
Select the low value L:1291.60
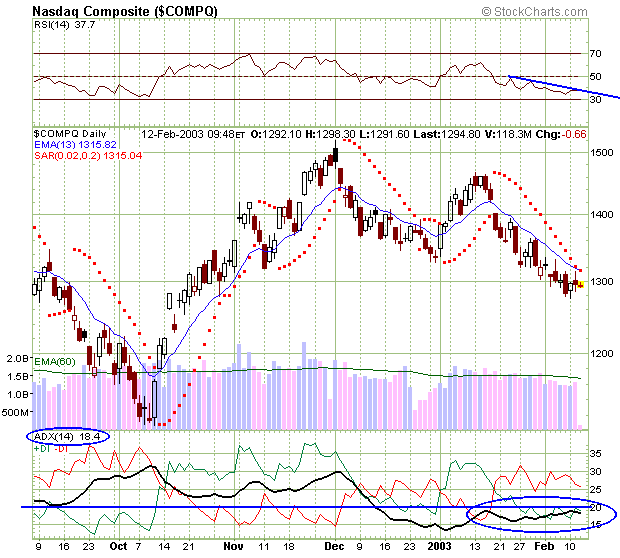coord(384,134)
